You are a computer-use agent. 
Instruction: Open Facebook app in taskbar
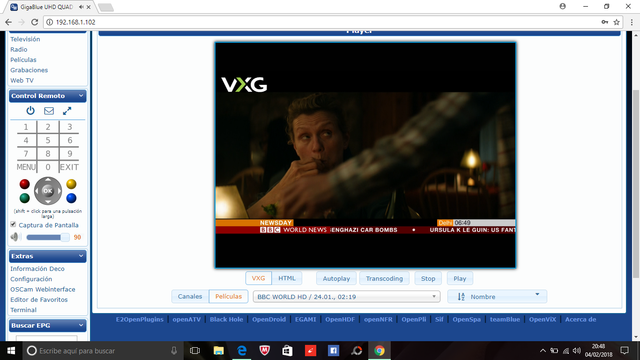(333, 351)
